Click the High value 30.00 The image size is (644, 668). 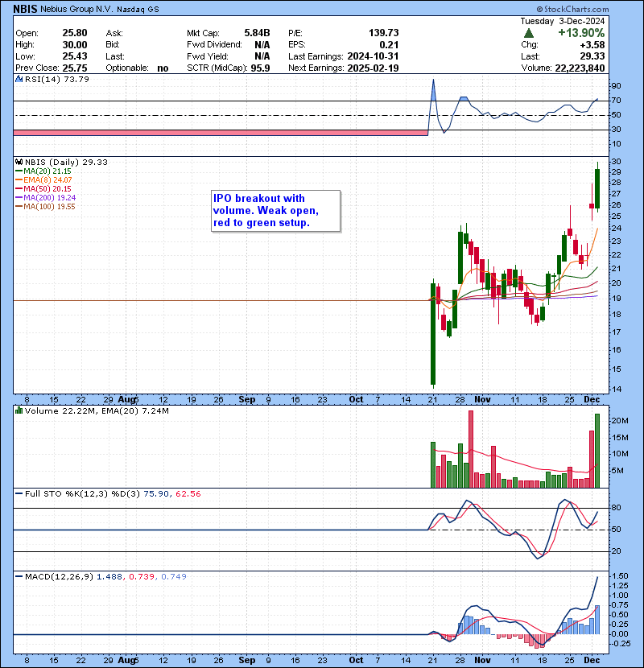click(x=75, y=45)
